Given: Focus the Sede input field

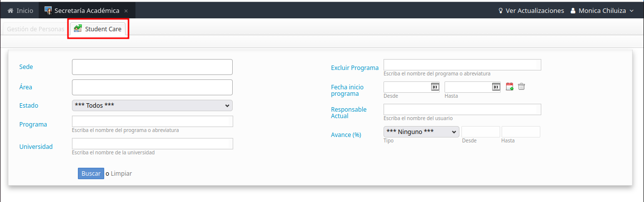Looking at the screenshot, I should pos(152,67).
